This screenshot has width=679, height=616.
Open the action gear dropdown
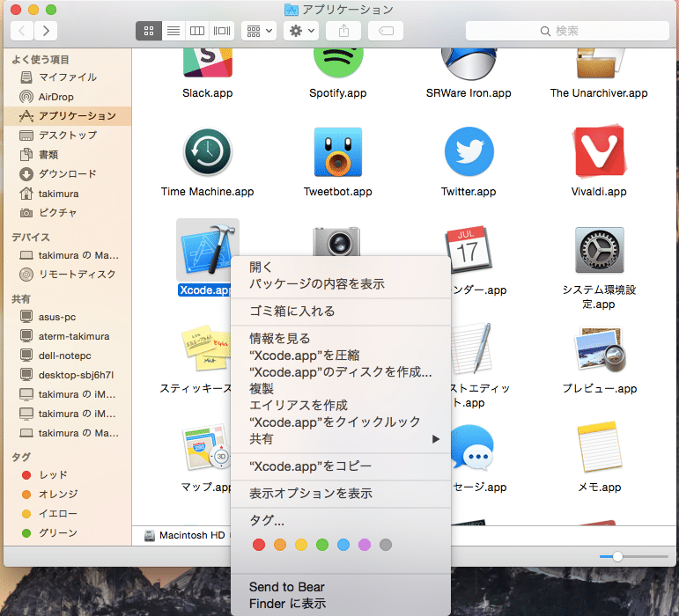click(x=301, y=31)
